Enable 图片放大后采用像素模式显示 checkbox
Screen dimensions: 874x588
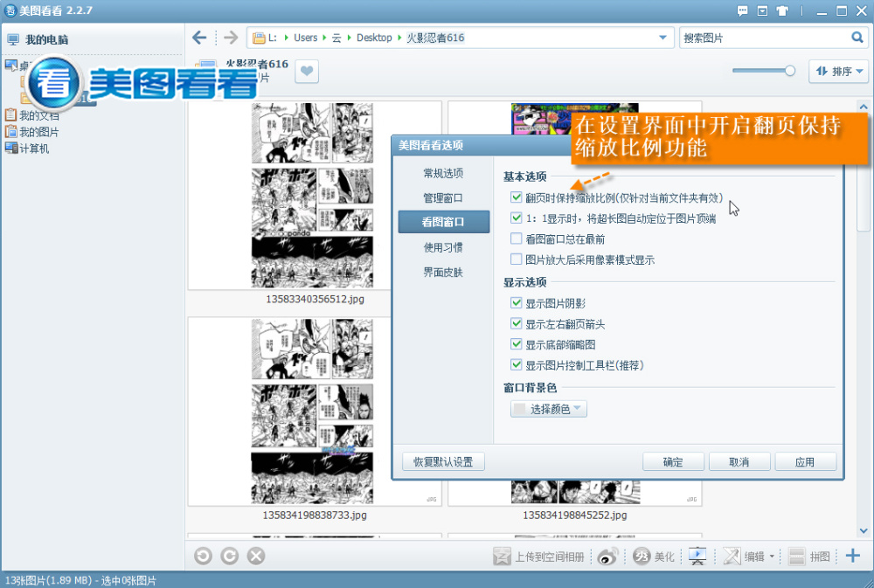(517, 259)
